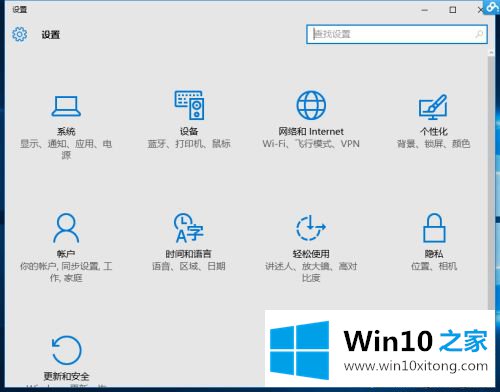The image size is (500, 392).
Task: Click the 个性化 category title text
Action: [434, 131]
